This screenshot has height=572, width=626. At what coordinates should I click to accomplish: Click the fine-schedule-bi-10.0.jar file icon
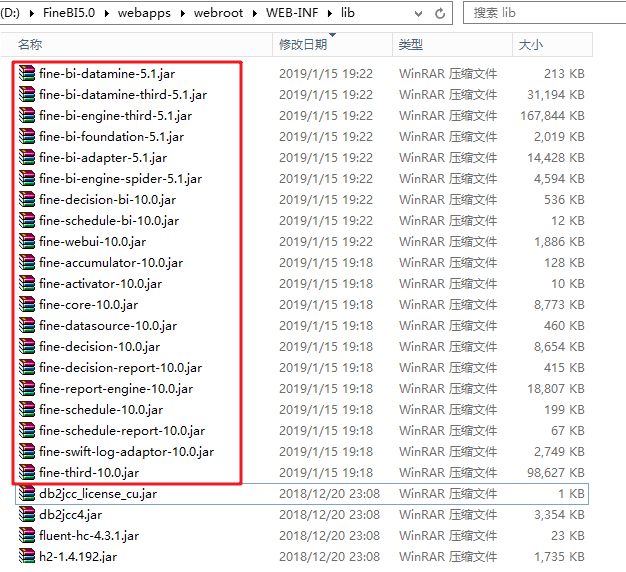(x=27, y=220)
